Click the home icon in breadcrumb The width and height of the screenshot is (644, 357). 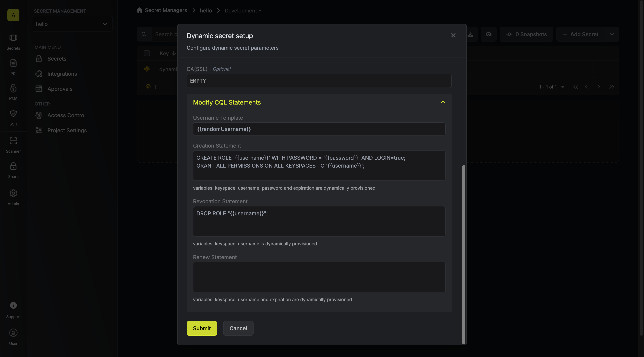140,10
